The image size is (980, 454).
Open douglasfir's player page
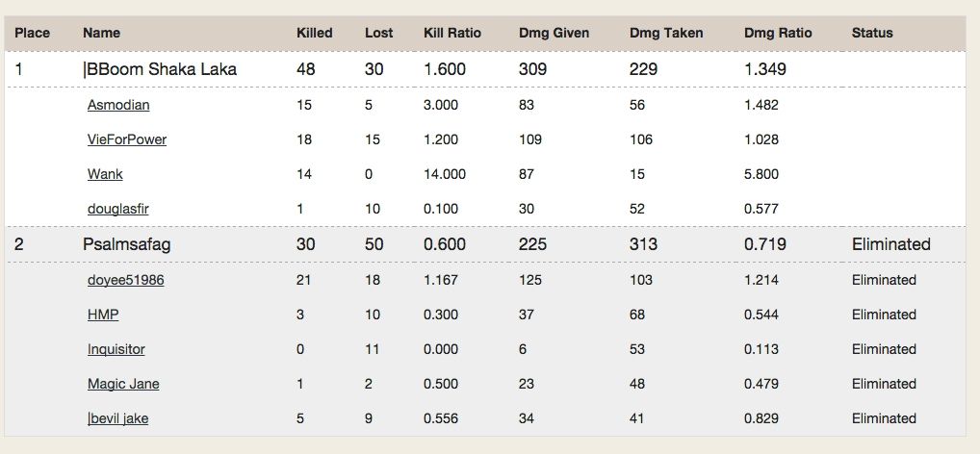tap(118, 209)
